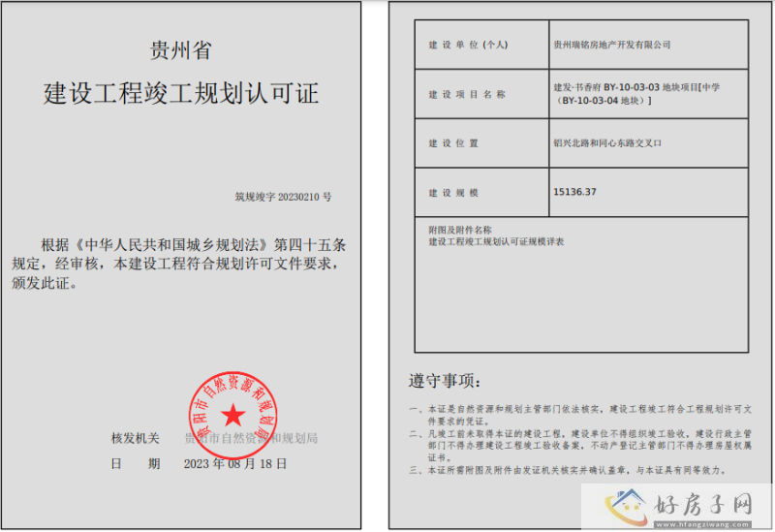Select the value 15136.37
Screen dimensions: 775x532
click(574, 192)
